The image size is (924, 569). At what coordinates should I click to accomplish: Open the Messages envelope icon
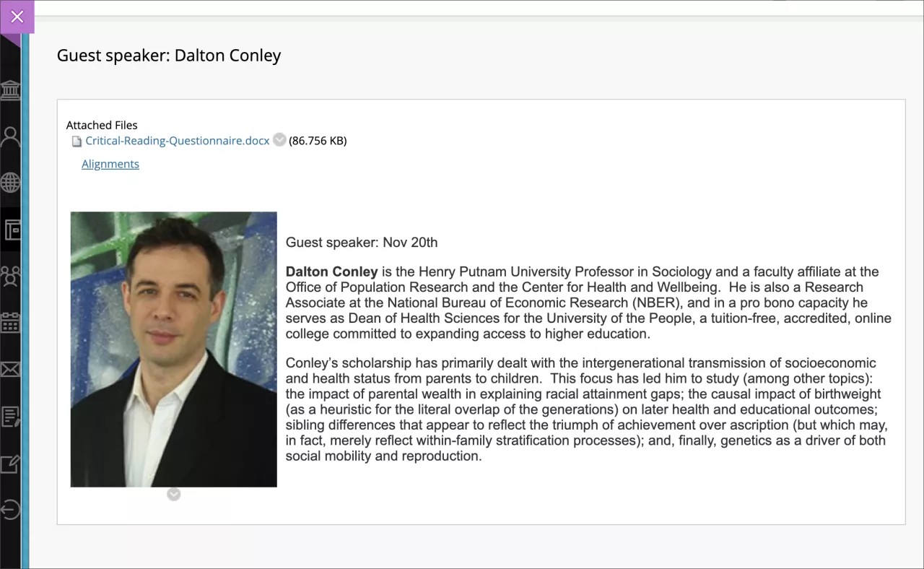(10, 370)
